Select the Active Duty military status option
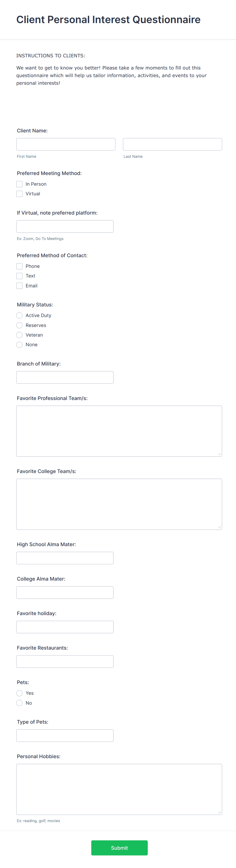 click(x=20, y=315)
